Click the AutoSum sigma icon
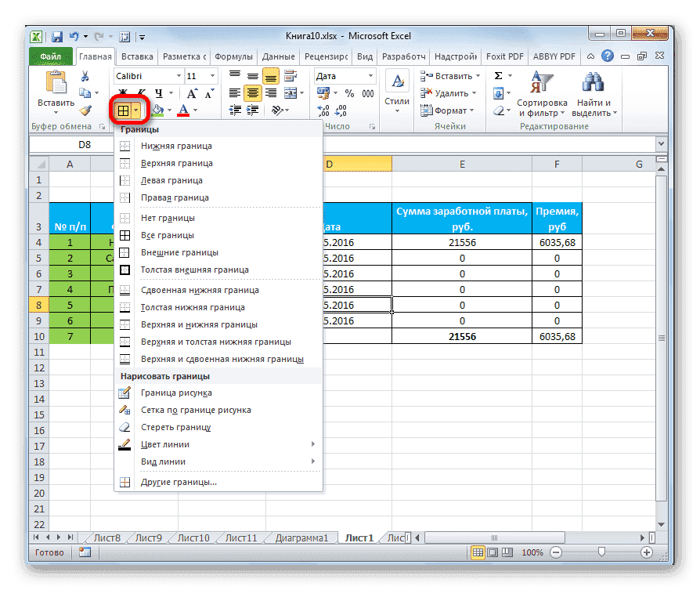This screenshot has width=700, height=590. pyautogui.click(x=499, y=75)
